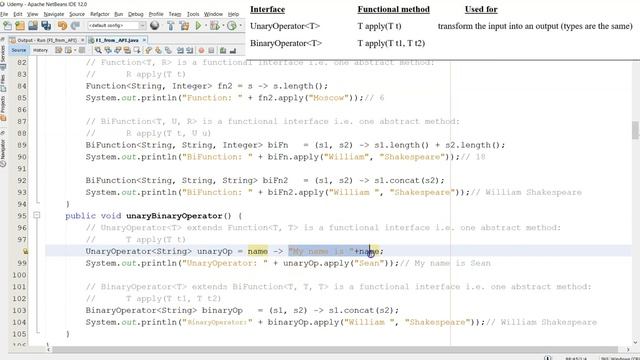
Task: Toggle bookmark on current line
Action: click(168, 50)
